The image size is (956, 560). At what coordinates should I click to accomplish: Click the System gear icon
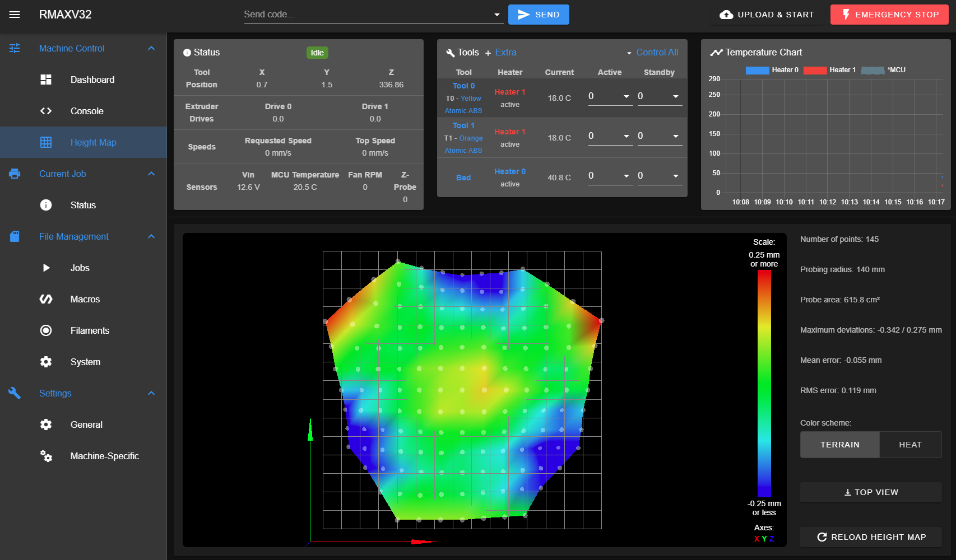(46, 362)
